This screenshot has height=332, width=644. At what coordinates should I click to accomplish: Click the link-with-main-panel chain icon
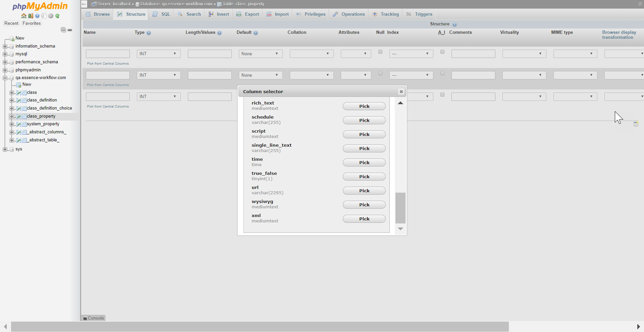(x=70, y=30)
